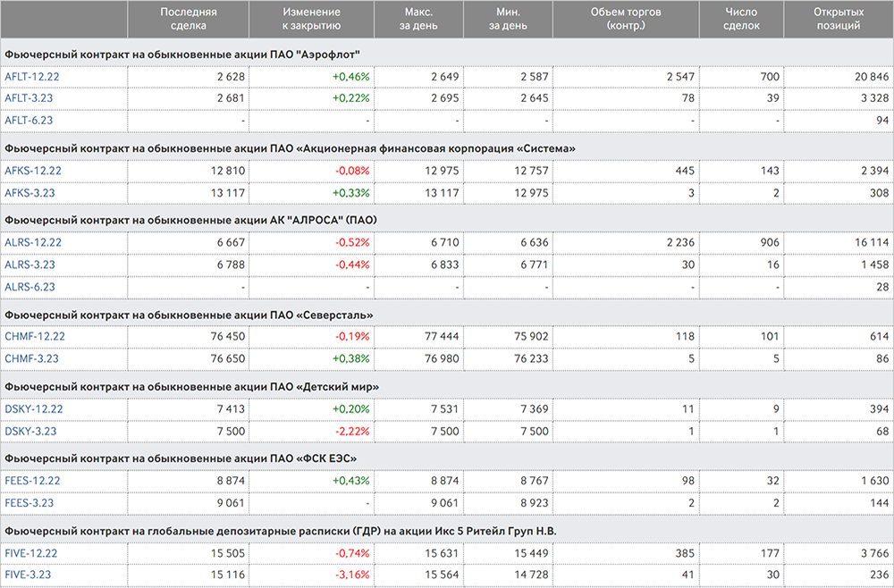Click trade count 906 for ALRS-12.22
Viewport: 894px width, 588px height.
point(770,243)
